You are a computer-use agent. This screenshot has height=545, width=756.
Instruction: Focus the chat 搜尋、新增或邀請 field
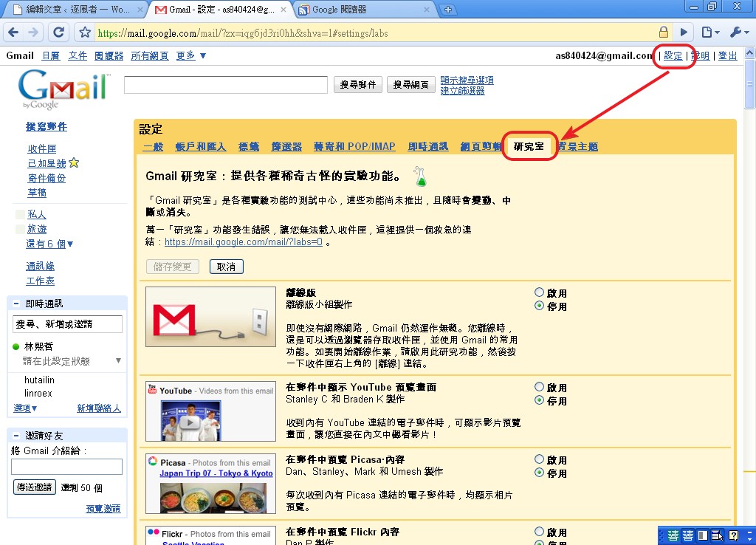click(67, 324)
